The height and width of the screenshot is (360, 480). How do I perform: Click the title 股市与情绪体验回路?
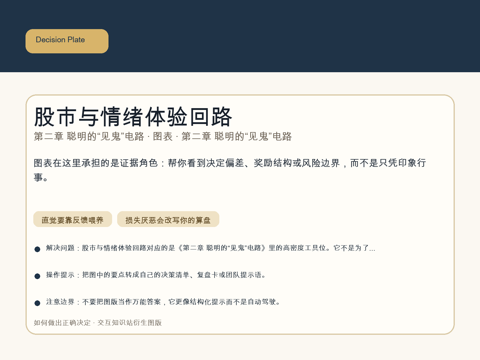(133, 117)
